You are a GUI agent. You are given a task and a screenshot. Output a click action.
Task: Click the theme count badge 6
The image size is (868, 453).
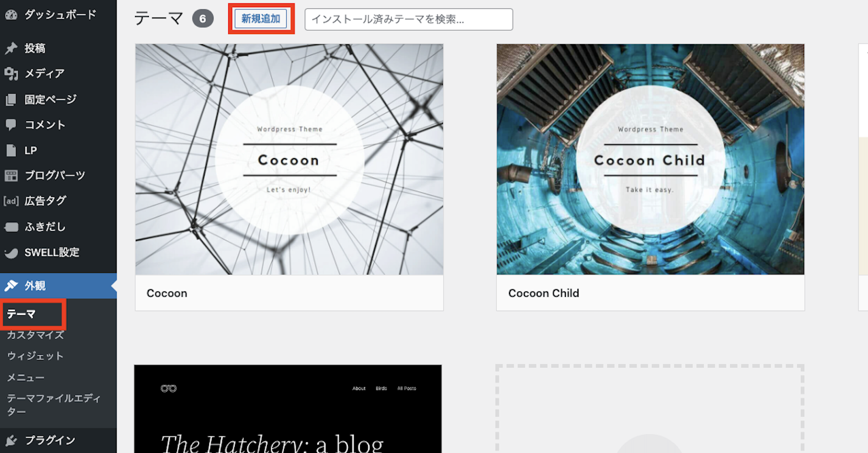pos(203,19)
